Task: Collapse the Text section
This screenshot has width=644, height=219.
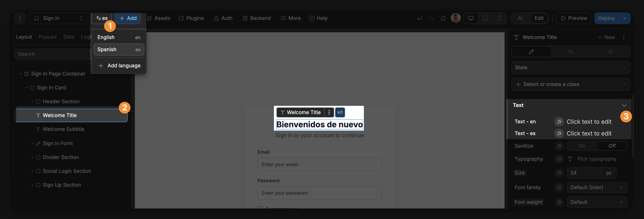Action: [x=624, y=105]
